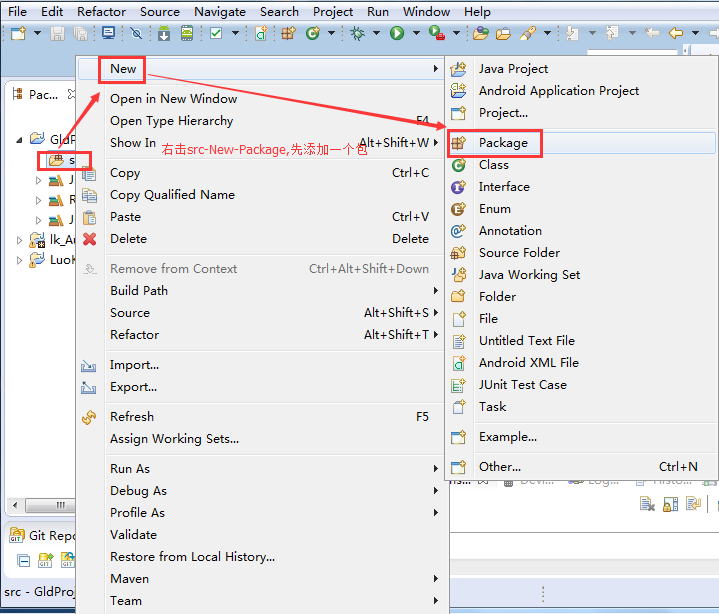
Task: Click the Open Type toolbar icon
Action: pos(480,33)
